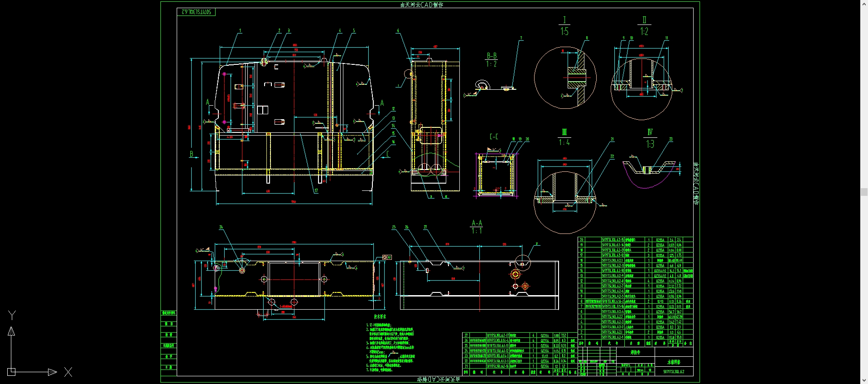Click the detail IV curved section view

[649, 174]
